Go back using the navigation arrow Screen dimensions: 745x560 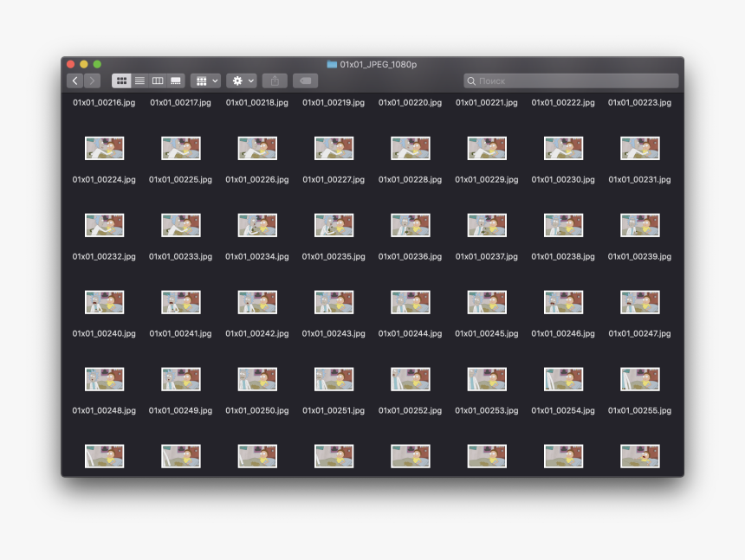pyautogui.click(x=74, y=80)
